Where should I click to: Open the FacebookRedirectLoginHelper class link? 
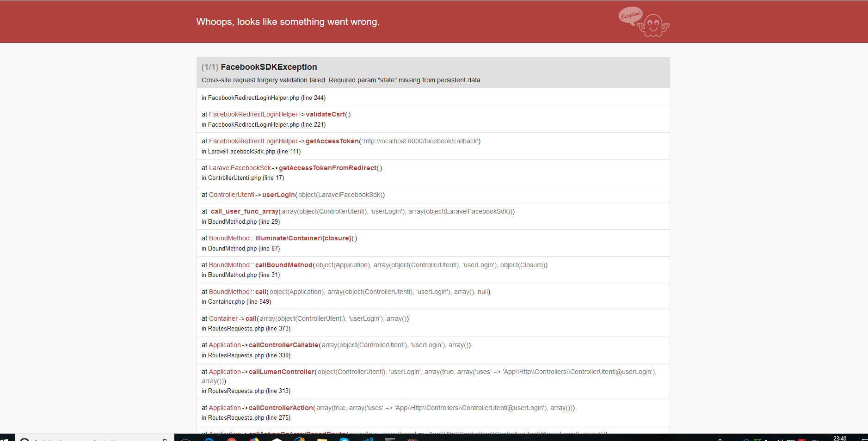pyautogui.click(x=253, y=114)
